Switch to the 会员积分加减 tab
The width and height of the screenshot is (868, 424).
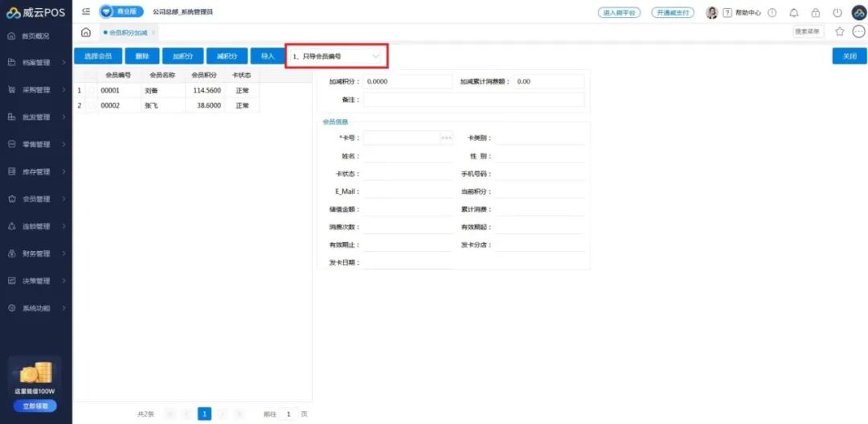(129, 32)
